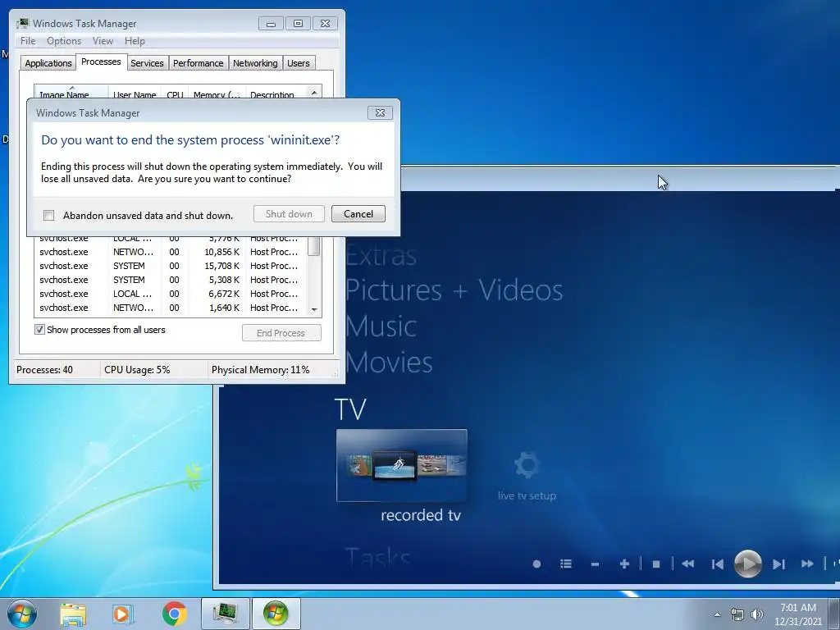This screenshot has height=630, width=840.
Task: Close the wininit.exe confirmation dialog
Action: (380, 112)
